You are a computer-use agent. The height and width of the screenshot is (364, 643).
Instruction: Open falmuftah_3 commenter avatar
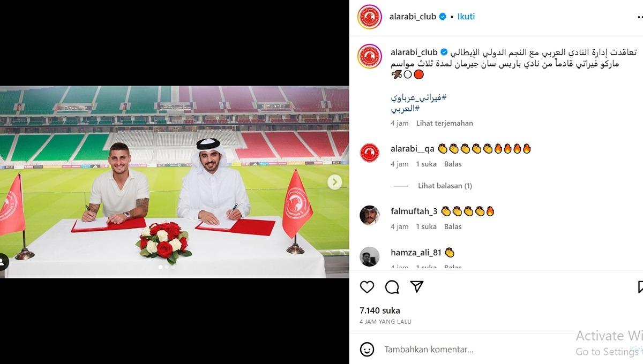370,215
